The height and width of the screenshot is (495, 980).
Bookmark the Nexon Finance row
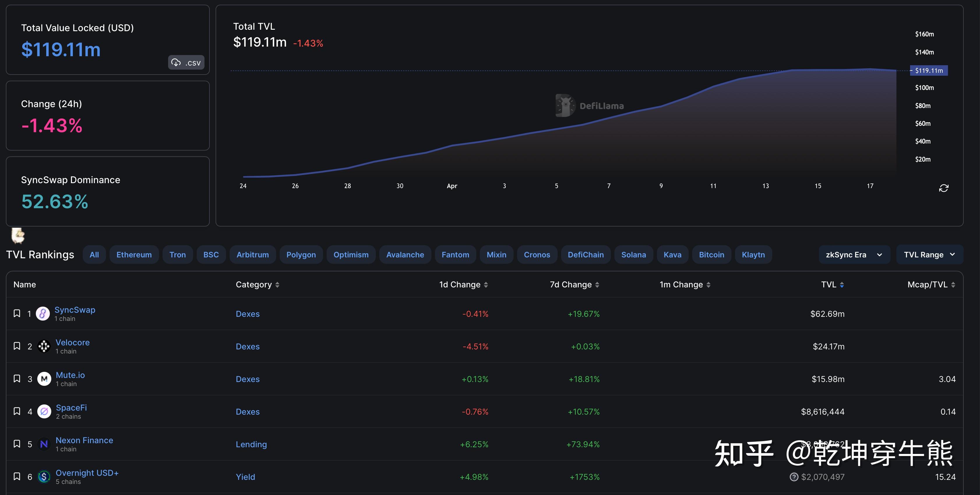[x=17, y=444]
